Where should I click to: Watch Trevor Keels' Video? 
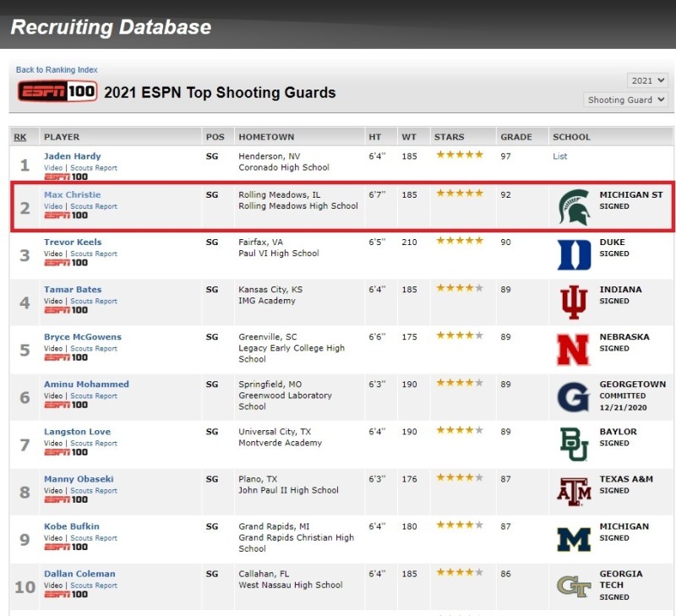point(53,253)
